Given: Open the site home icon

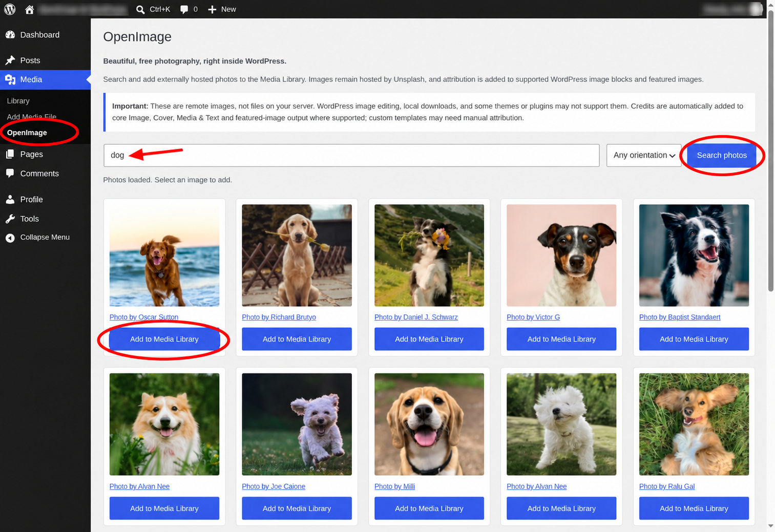Looking at the screenshot, I should coord(30,9).
